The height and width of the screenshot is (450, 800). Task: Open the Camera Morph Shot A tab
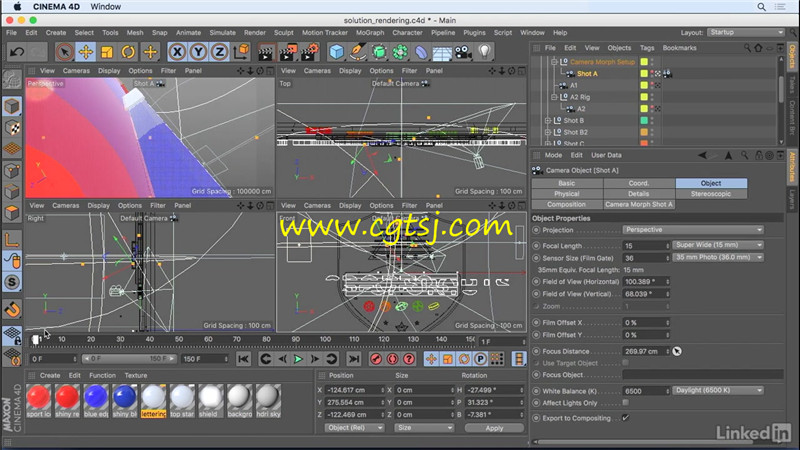pyautogui.click(x=639, y=205)
